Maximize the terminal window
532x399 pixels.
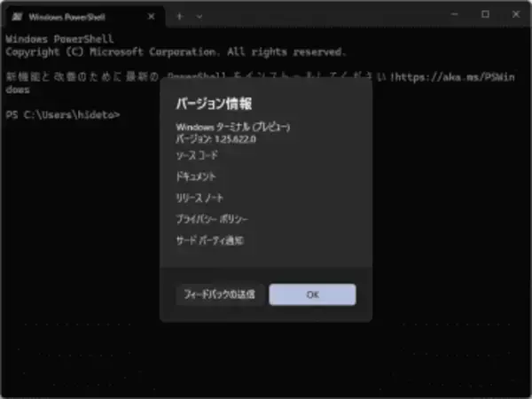[x=486, y=14]
